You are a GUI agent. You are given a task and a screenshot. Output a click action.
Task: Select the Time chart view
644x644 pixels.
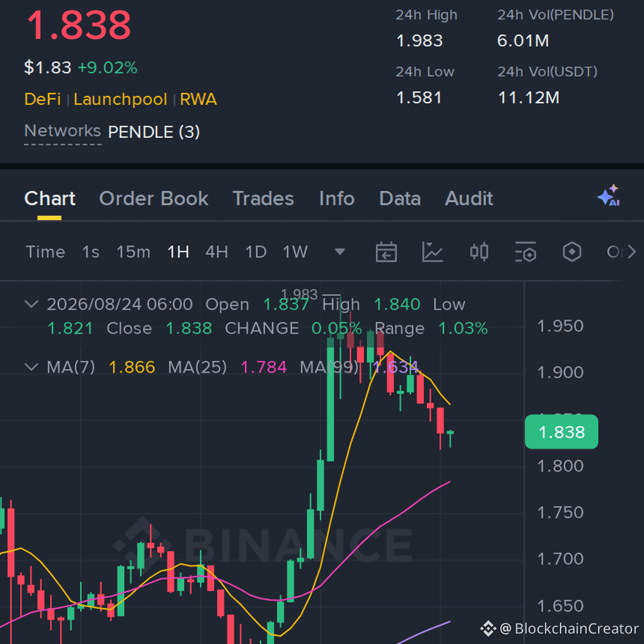pyautogui.click(x=45, y=252)
